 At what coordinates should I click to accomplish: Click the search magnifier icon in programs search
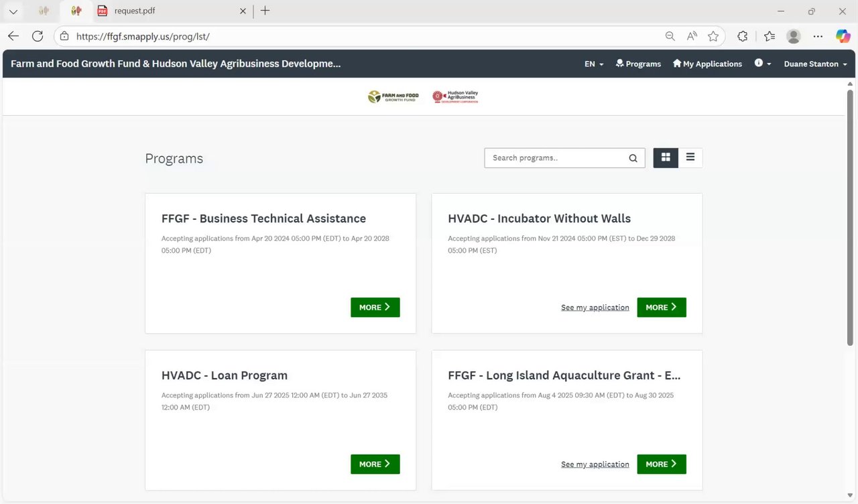(x=633, y=158)
